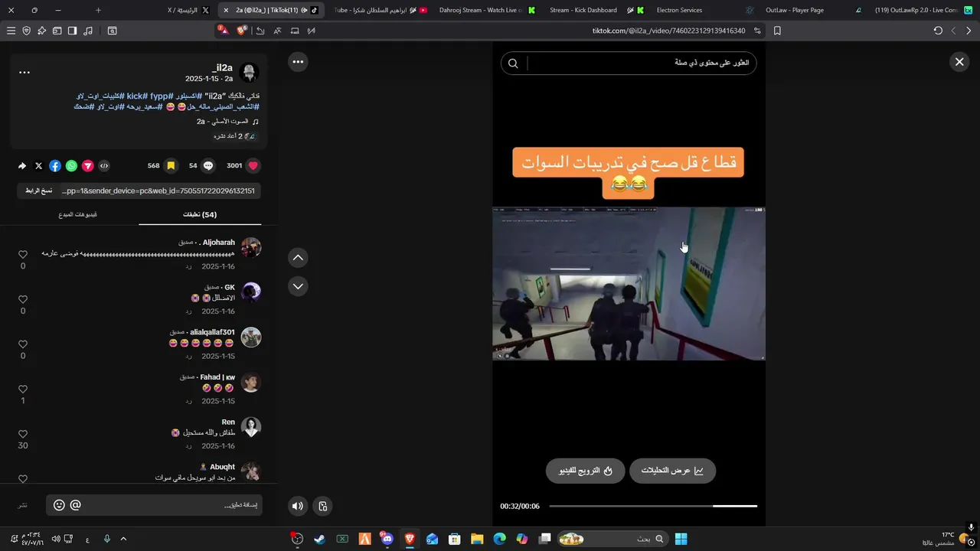Mute the video sound

click(298, 505)
